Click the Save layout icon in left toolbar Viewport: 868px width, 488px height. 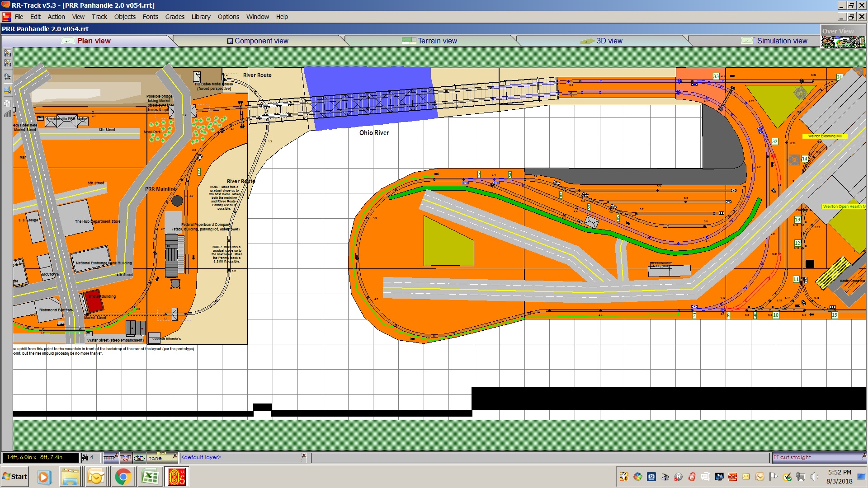(8, 53)
